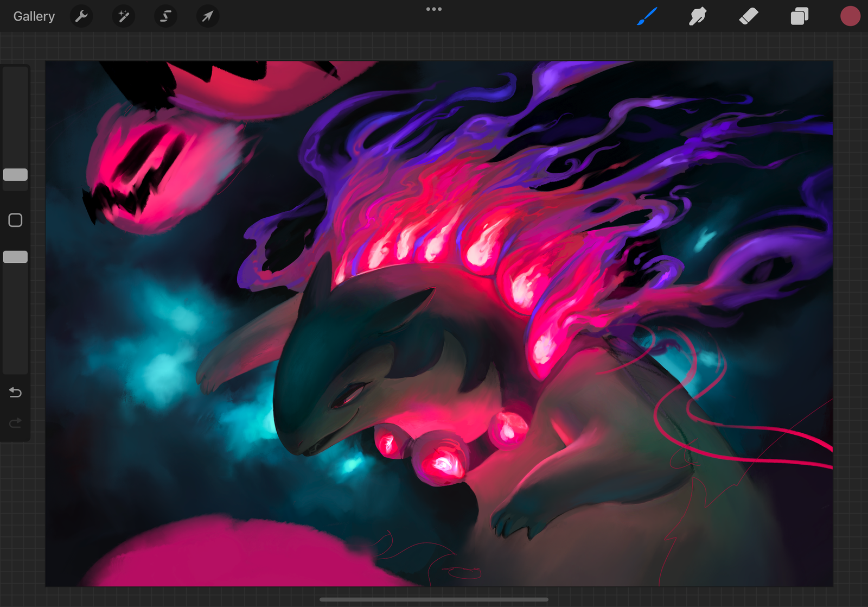
Task: Open the Actions wrench menu
Action: point(81,16)
